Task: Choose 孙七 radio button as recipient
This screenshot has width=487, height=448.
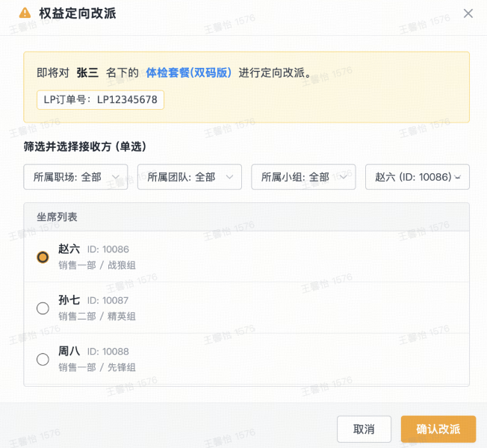Action: click(x=43, y=308)
